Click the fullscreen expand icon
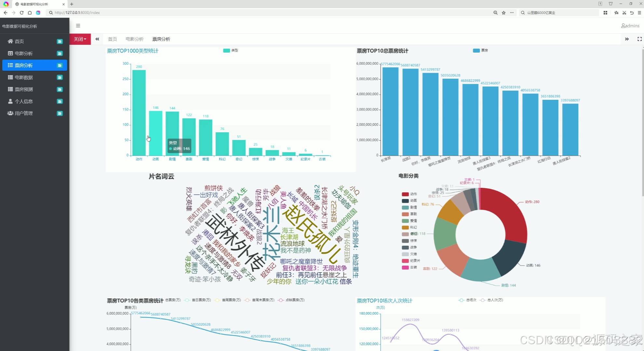644x351 pixels. pos(639,39)
